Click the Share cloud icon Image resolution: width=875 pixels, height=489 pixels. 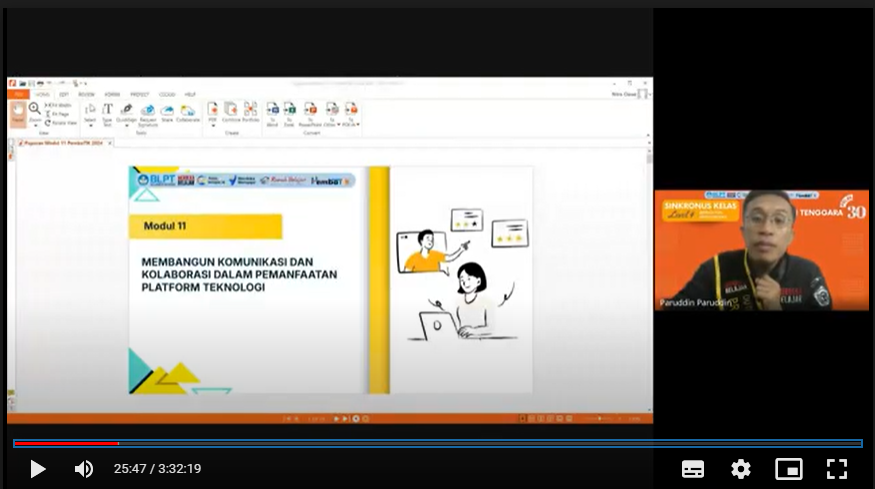coord(167,113)
